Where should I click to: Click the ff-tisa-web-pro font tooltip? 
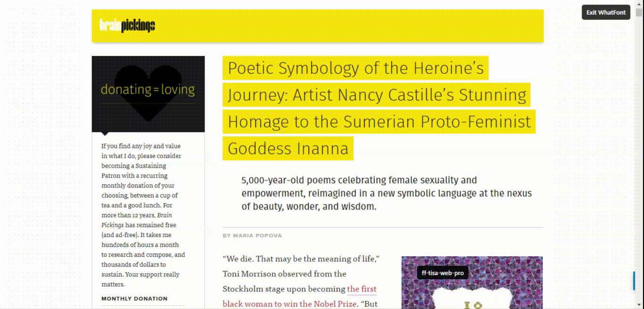point(442,273)
